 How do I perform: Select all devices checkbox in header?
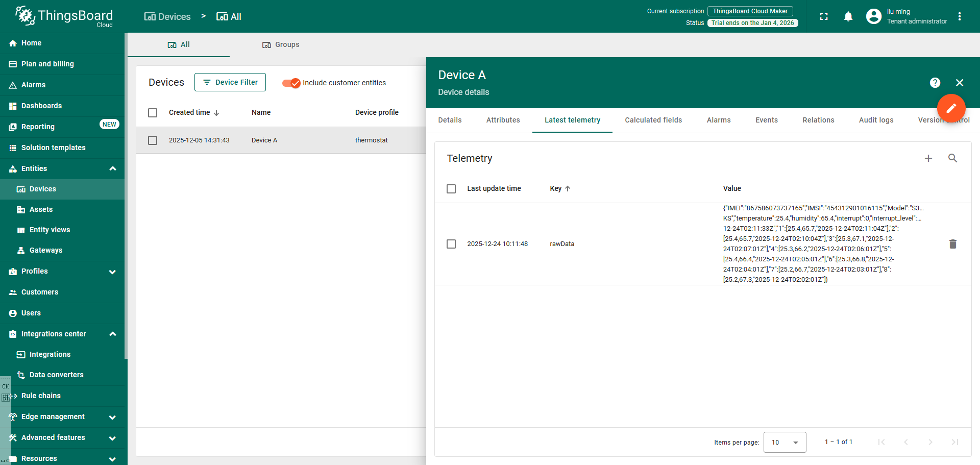(x=153, y=113)
